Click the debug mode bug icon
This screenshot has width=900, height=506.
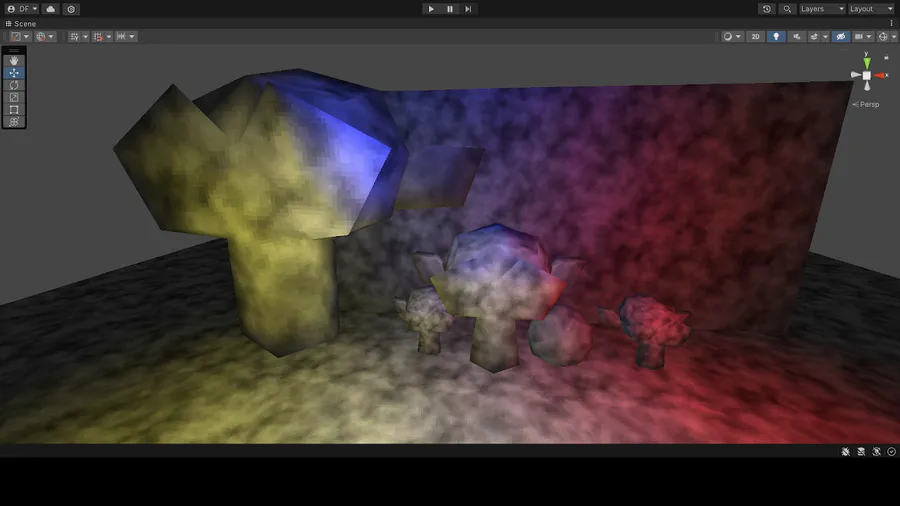(x=845, y=452)
